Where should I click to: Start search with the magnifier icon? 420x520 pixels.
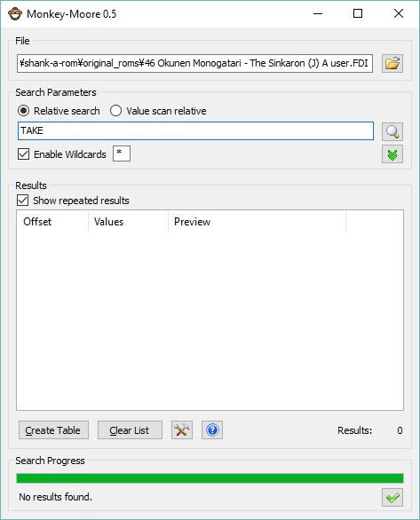click(x=392, y=131)
